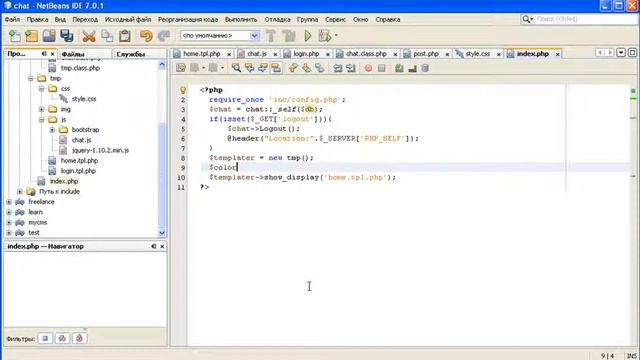
Task: Click project tree scrollbar up arrow
Action: (162, 65)
